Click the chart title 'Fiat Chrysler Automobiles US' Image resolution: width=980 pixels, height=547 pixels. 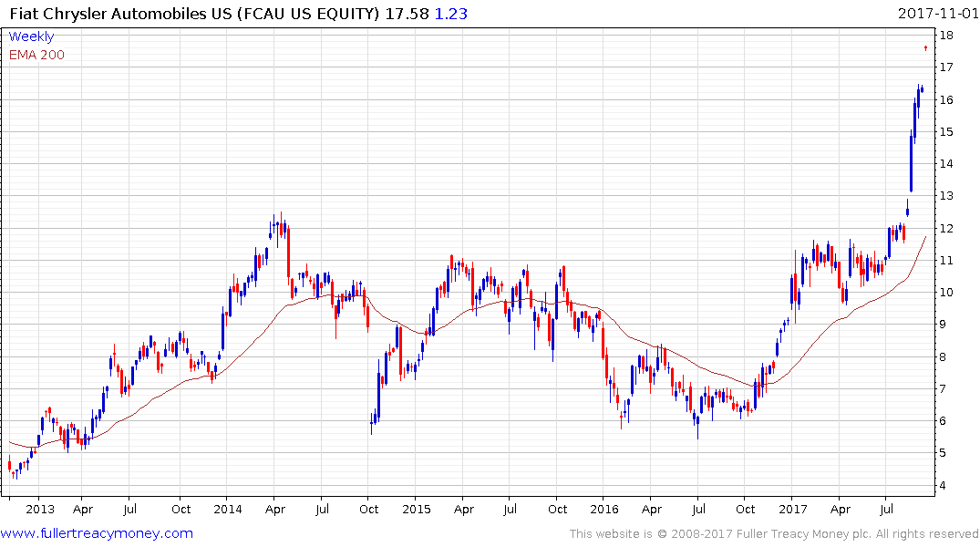(x=120, y=14)
